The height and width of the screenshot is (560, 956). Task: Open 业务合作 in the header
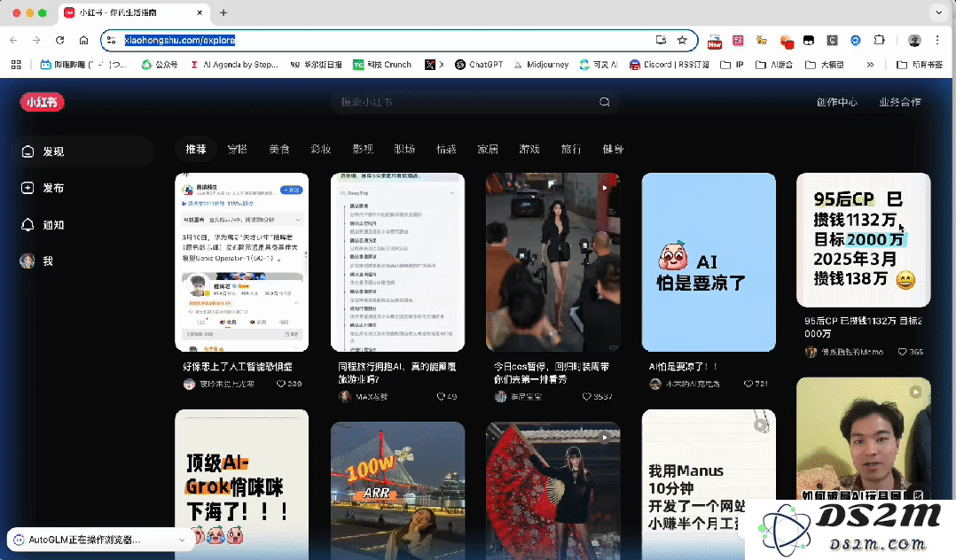point(899,102)
